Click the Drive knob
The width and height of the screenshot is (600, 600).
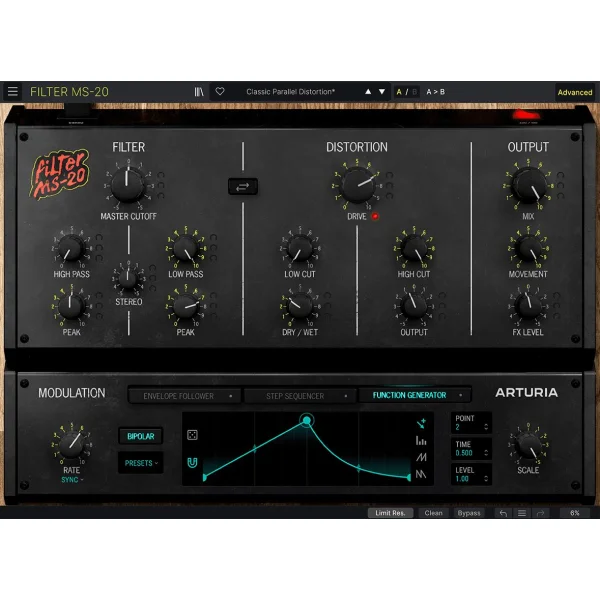pos(358,185)
